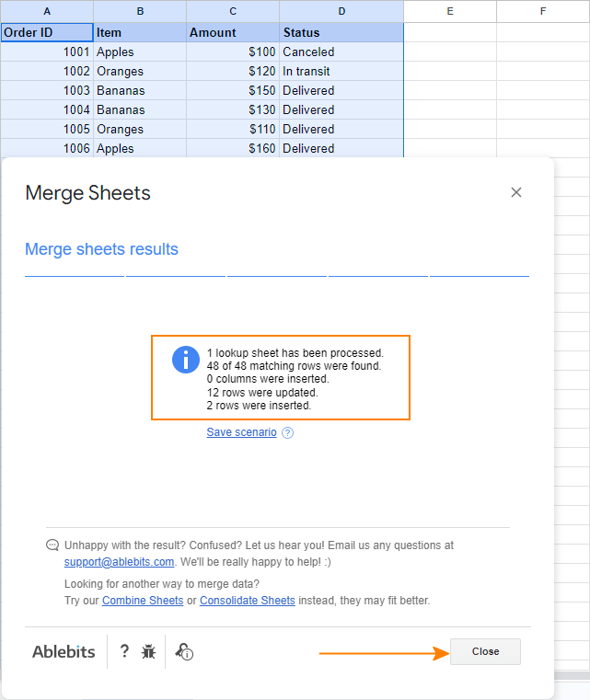
Task: Select the Amount header cell
Action: pos(233,32)
